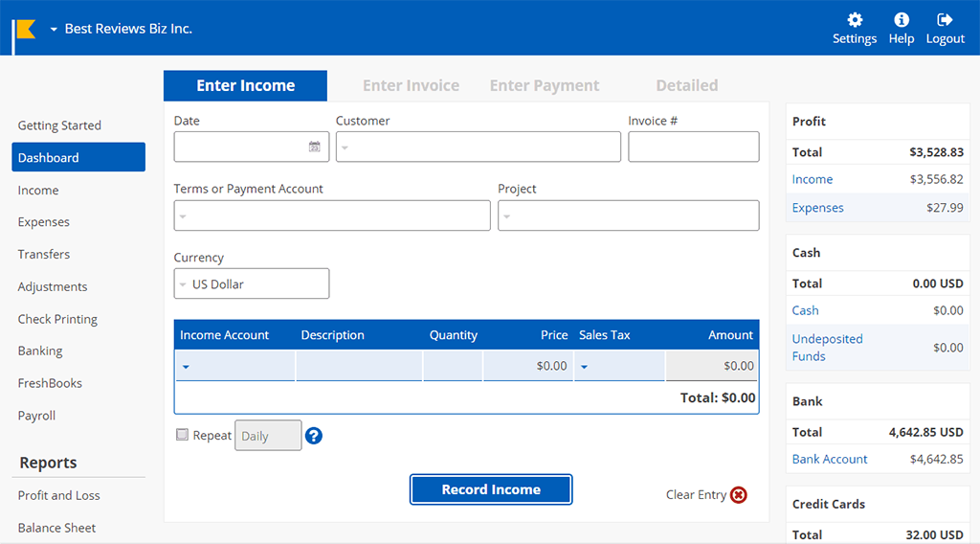This screenshot has height=544, width=980.
Task: Open Check Printing in the sidebar
Action: (57, 319)
